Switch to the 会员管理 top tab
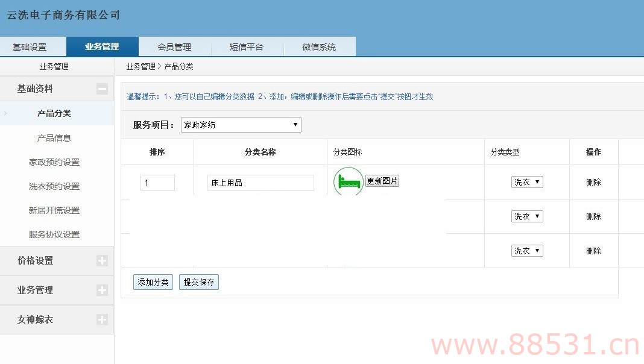The width and height of the screenshot is (644, 364). pos(174,47)
